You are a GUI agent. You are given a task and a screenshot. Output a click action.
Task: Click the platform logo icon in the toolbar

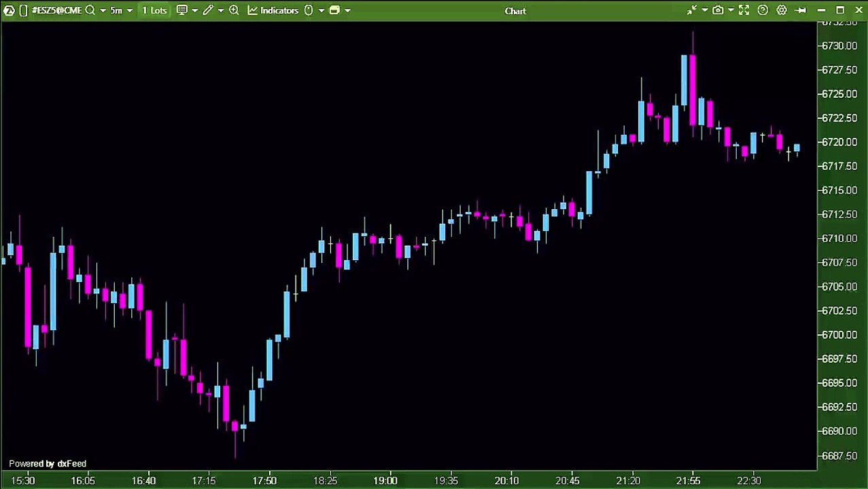(x=9, y=10)
